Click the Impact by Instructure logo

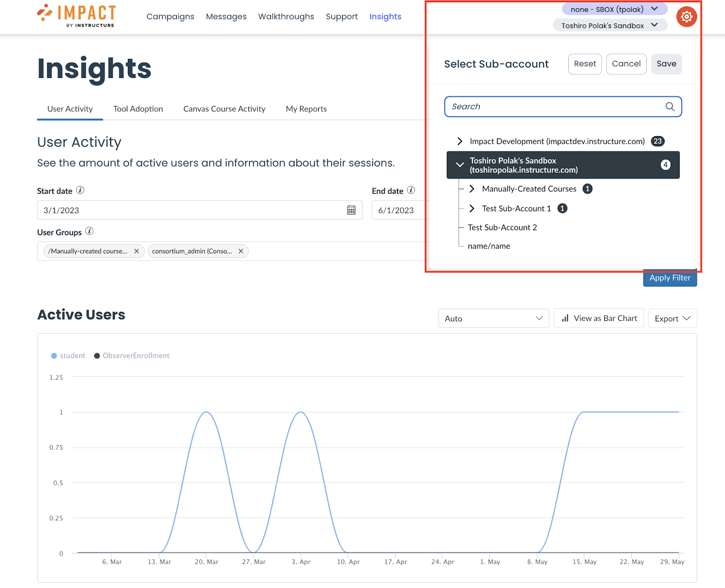(77, 16)
